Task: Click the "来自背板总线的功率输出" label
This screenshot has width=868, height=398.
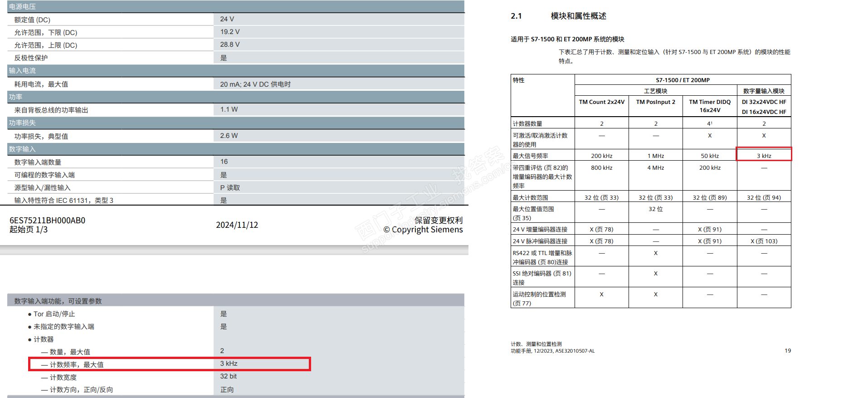Action: pos(51,110)
